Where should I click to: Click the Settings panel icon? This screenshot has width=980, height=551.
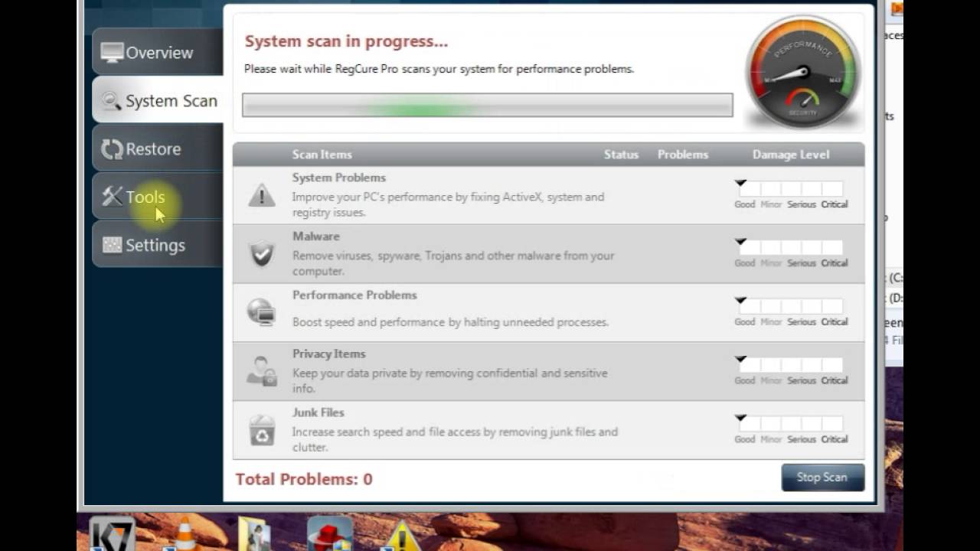pyautogui.click(x=112, y=245)
